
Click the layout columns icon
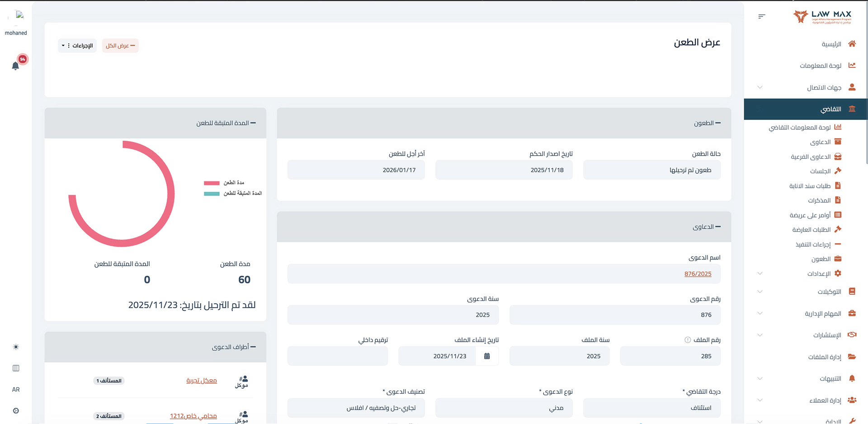16,368
